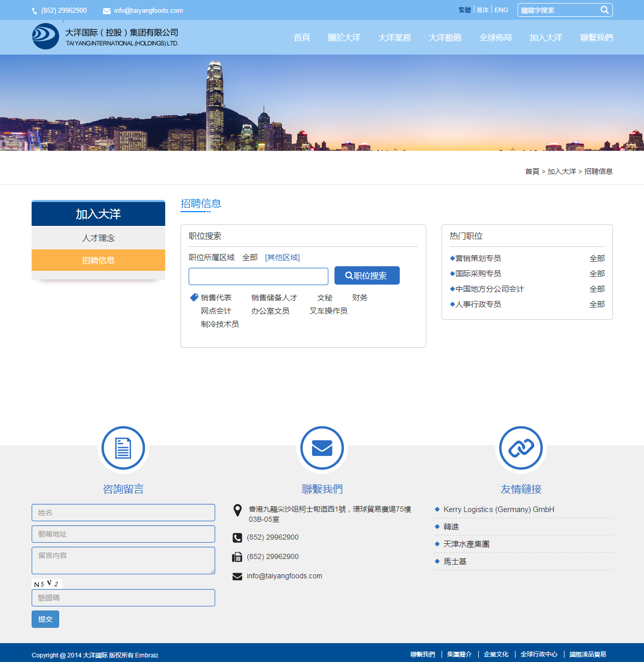Open the 营销策划专员 hot job link
644x662 pixels.
[478, 259]
